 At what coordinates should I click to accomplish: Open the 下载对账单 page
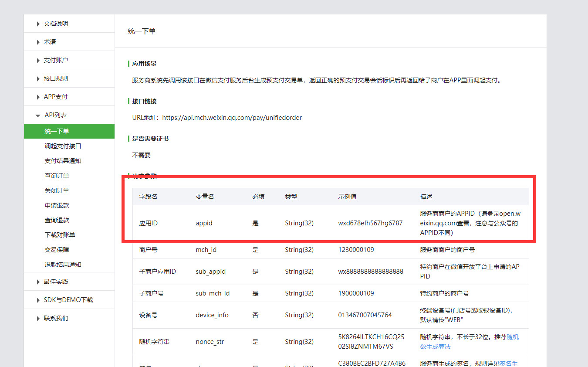60,235
